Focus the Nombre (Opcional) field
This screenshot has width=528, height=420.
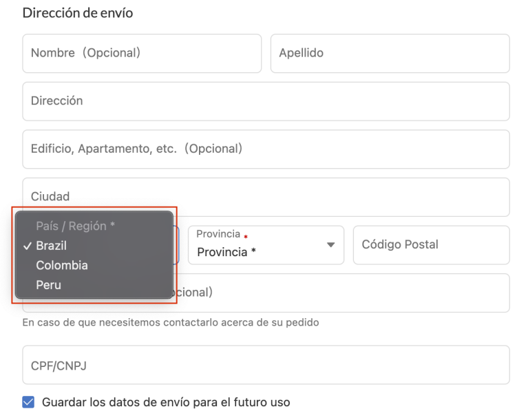pyautogui.click(x=142, y=53)
